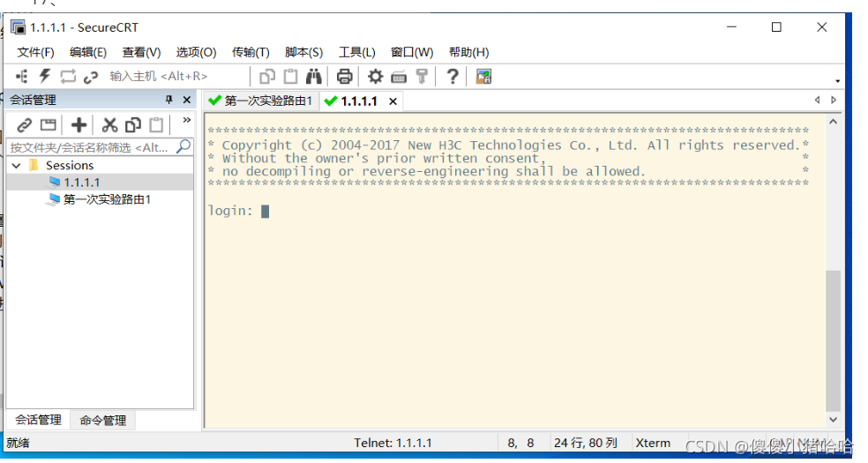The image size is (868, 463).
Task: Switch to the 会话管理 bottom tab
Action: point(38,420)
